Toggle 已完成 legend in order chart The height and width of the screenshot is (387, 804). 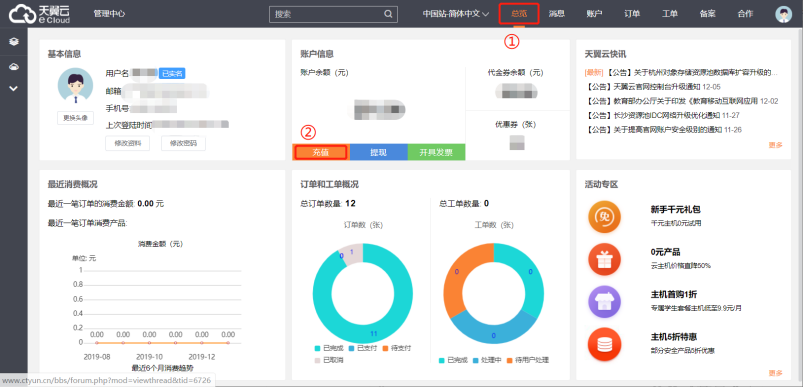[329, 348]
